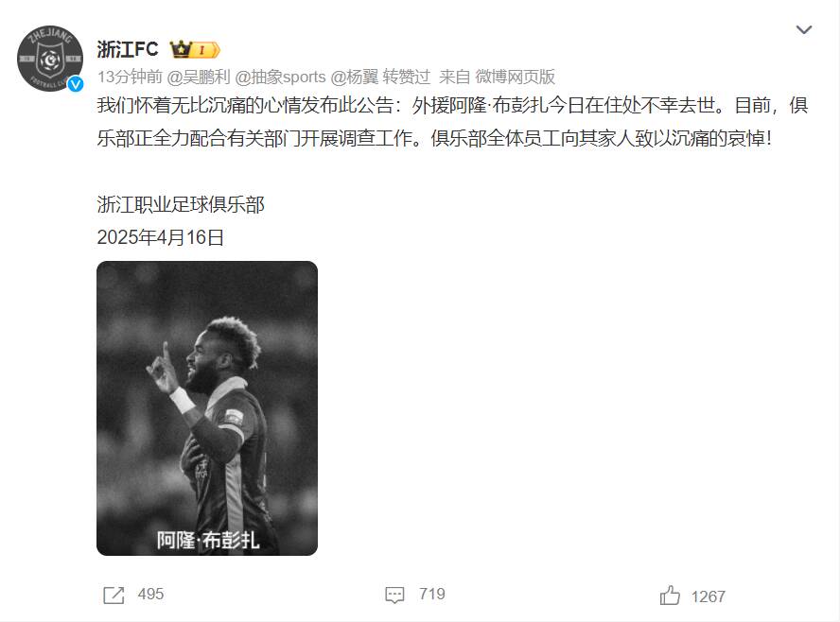Open the 浙江FC profile avatar
This screenshot has height=622, width=840.
pyautogui.click(x=50, y=59)
